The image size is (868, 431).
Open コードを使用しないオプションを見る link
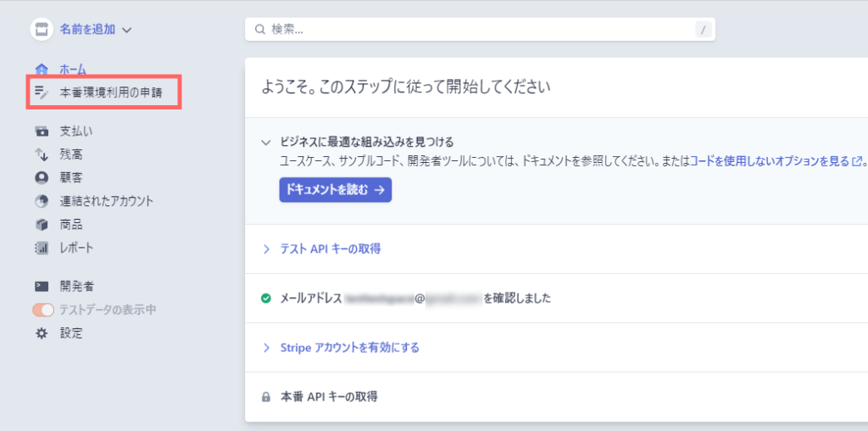[770, 161]
